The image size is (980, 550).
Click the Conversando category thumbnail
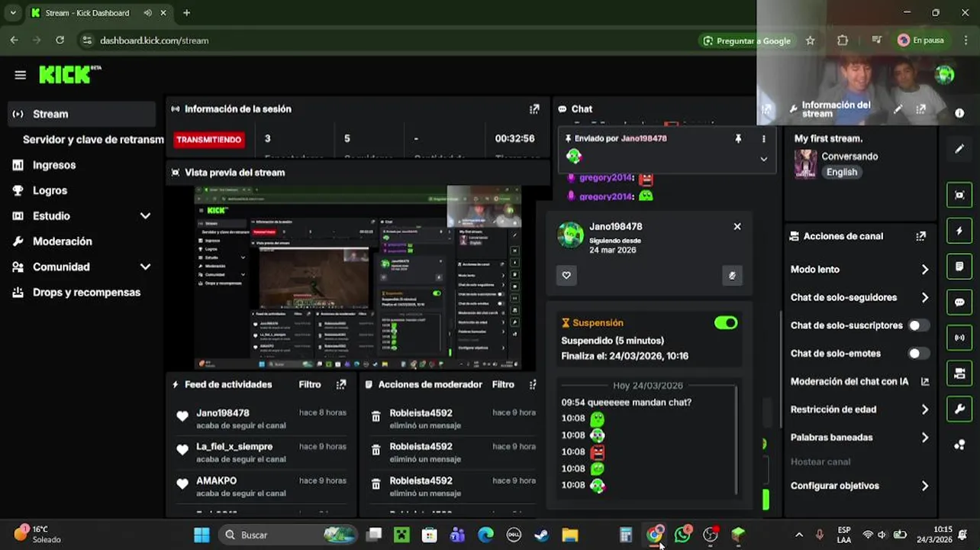click(805, 163)
